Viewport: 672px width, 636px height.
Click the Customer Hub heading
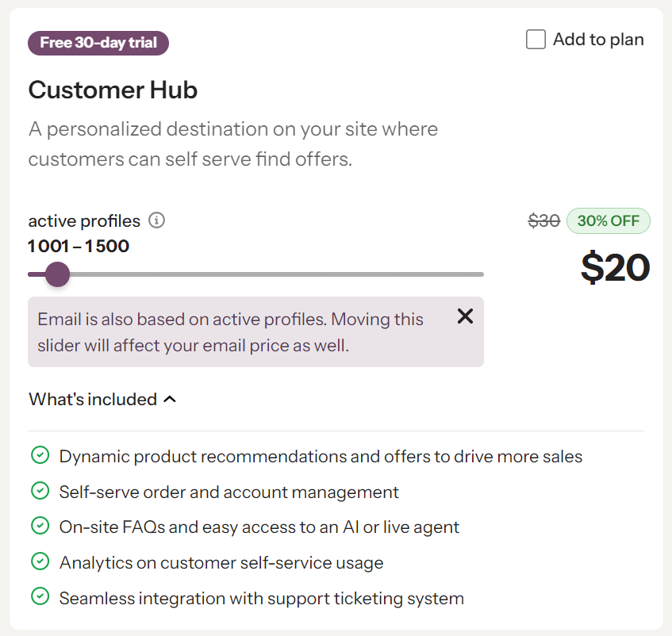pos(113,90)
